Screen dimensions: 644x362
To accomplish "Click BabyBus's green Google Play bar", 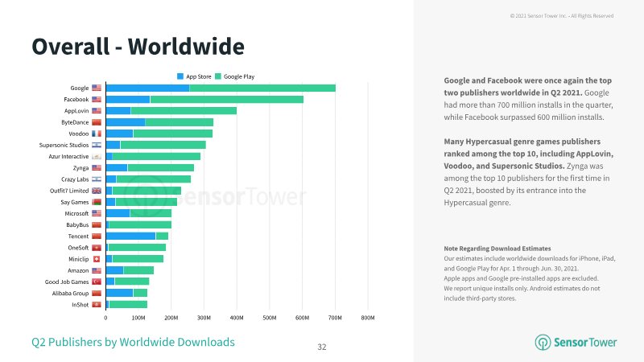I will point(140,225).
